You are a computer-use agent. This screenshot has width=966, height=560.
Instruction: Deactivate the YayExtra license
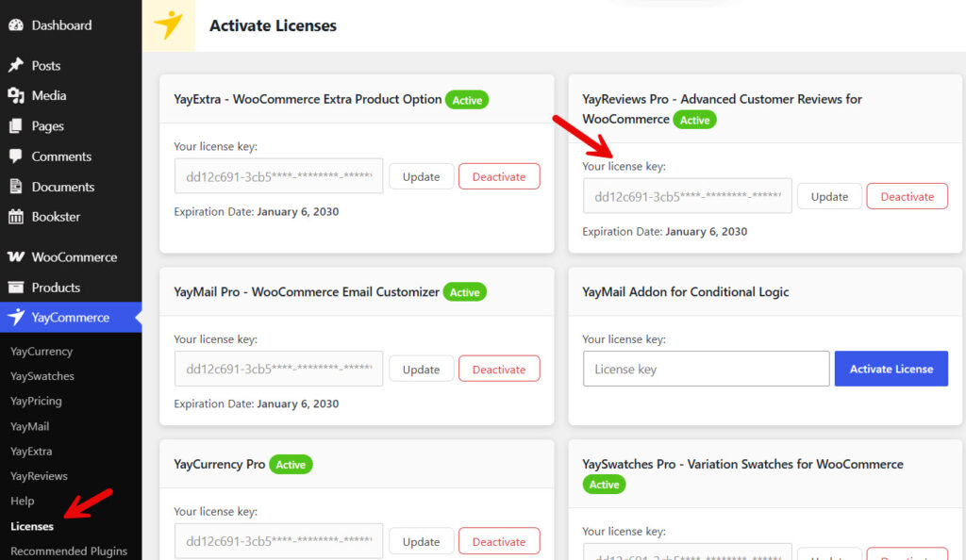pos(499,176)
